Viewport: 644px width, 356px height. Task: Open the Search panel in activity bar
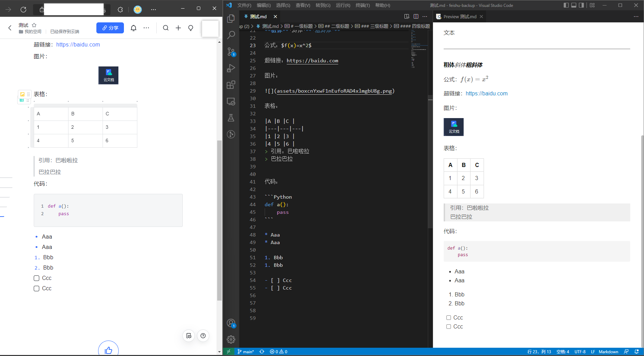tap(231, 35)
